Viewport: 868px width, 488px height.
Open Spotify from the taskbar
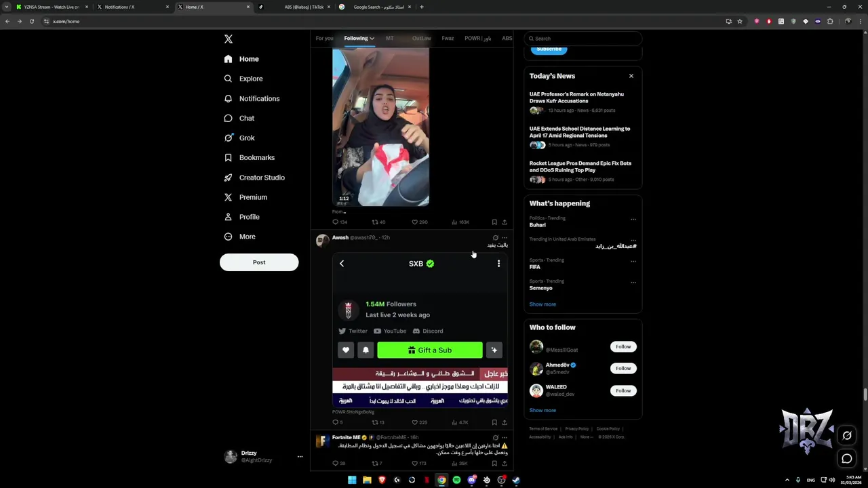[x=456, y=481]
